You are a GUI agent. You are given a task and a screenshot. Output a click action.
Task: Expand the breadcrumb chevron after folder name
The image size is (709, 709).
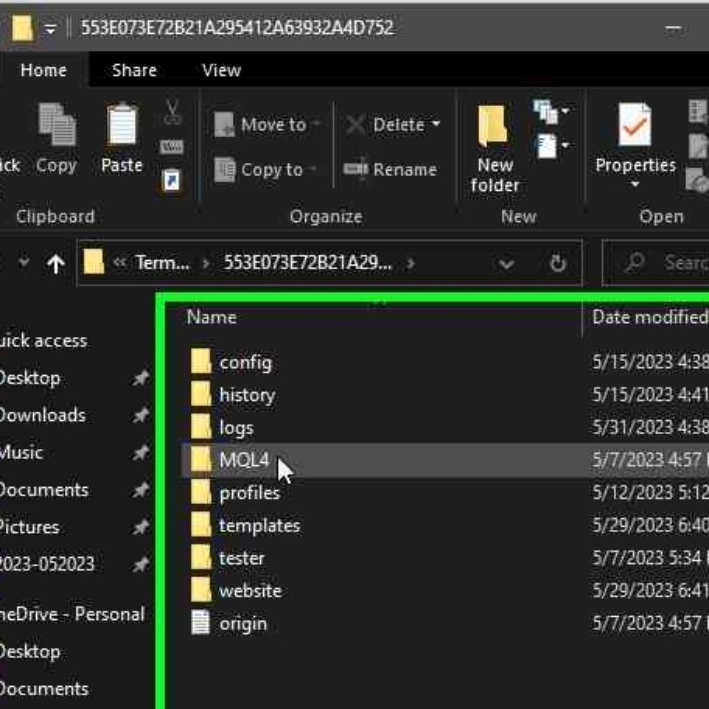411,263
